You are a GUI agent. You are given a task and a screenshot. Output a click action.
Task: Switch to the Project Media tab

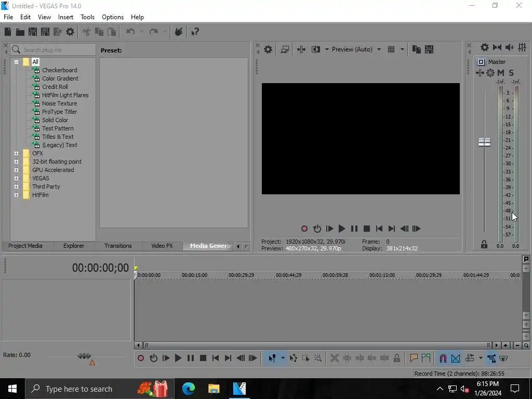25,246
